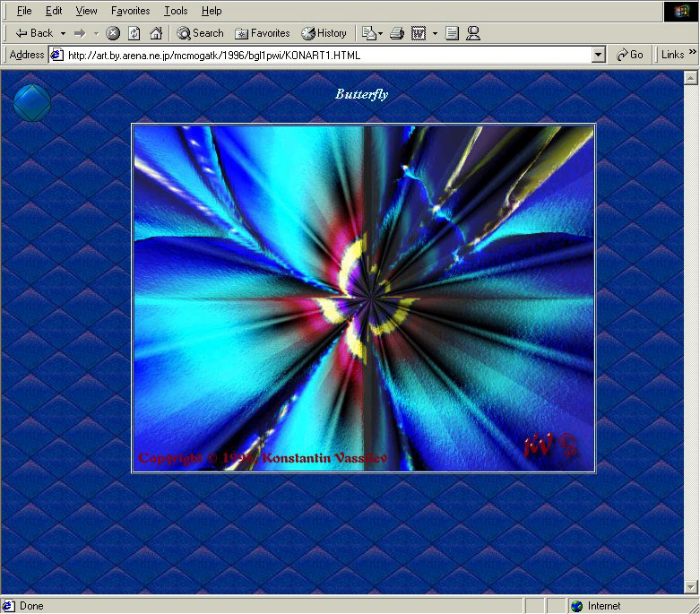Reload the page with Refresh icon
The image size is (700, 614).
click(134, 33)
